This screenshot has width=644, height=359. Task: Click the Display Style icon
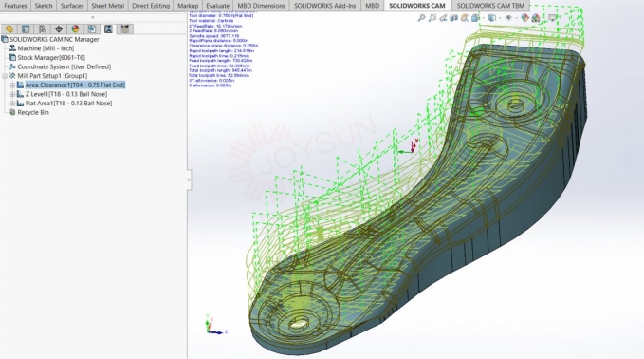click(x=491, y=18)
